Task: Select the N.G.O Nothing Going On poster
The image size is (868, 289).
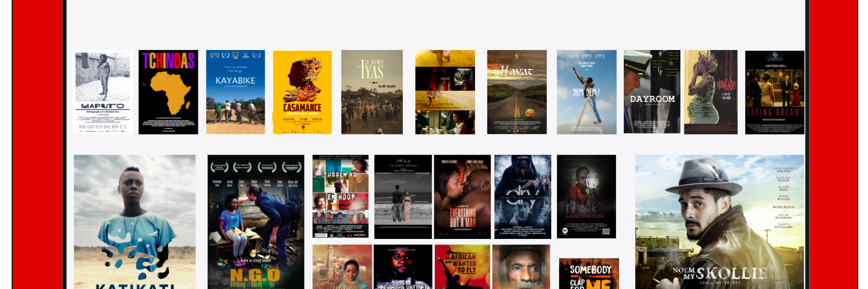Action: tap(256, 222)
